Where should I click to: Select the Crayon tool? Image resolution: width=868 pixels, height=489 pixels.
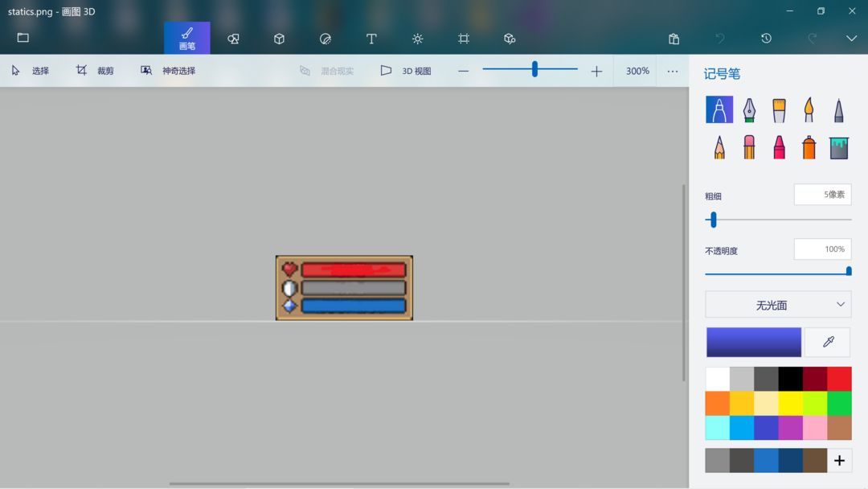[779, 147]
